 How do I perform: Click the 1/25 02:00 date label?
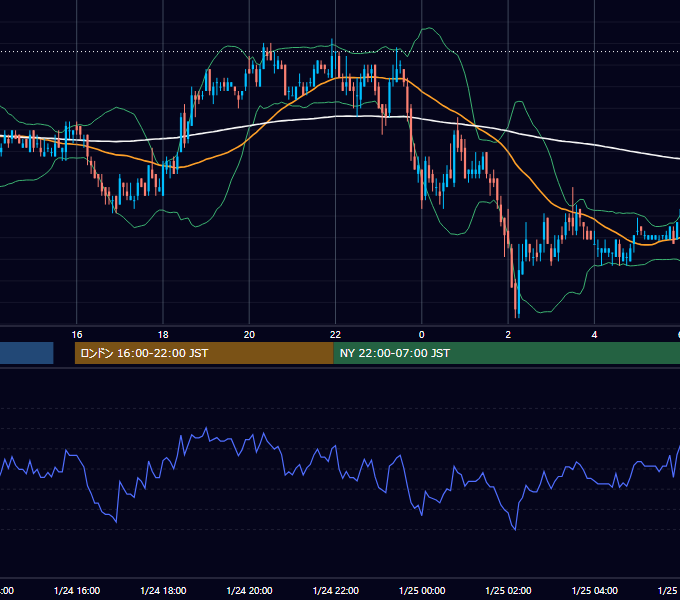tap(508, 590)
